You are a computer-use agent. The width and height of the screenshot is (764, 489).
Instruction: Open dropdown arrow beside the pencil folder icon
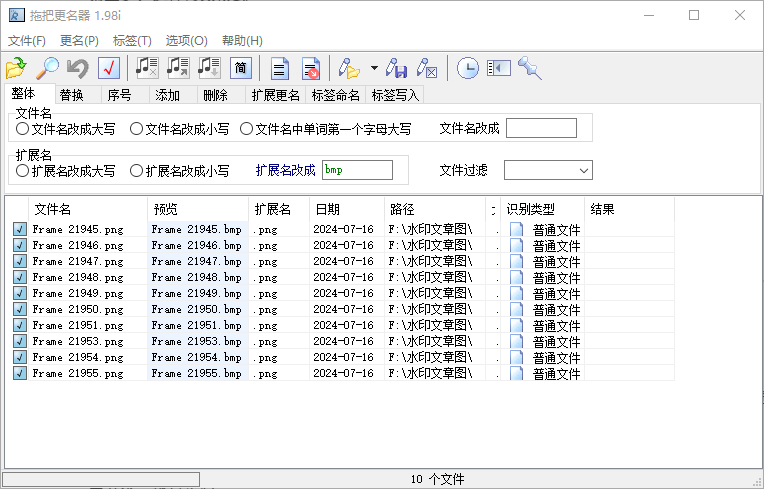(x=374, y=68)
